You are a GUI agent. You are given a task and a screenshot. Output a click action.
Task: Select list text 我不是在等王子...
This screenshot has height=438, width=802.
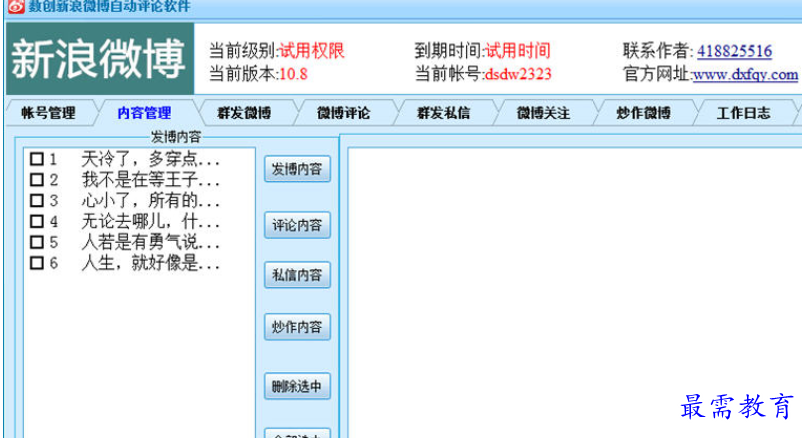click(x=150, y=180)
